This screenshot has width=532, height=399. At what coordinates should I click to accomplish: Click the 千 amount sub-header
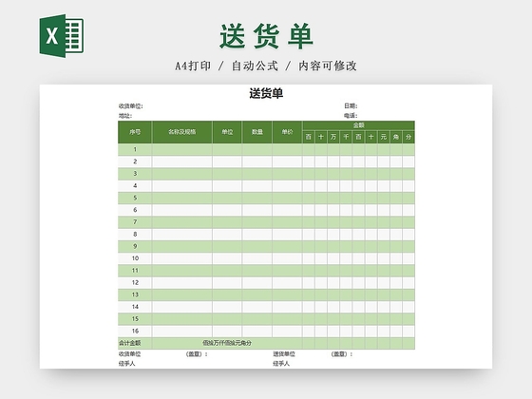coord(346,137)
